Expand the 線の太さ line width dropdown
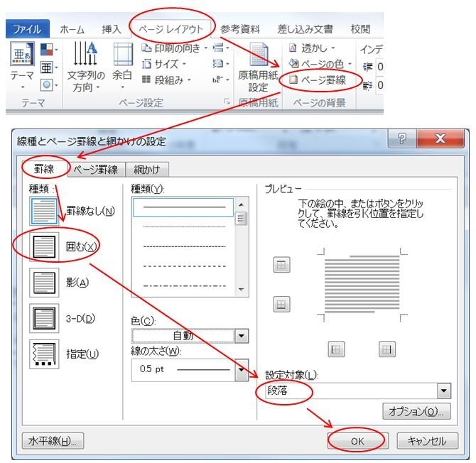The width and height of the screenshot is (476, 463). pyautogui.click(x=242, y=369)
